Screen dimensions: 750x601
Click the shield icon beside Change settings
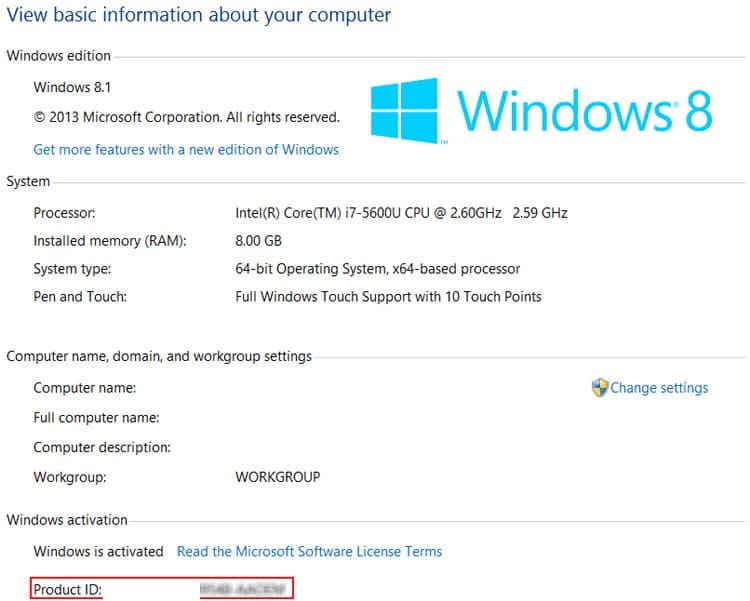[599, 388]
